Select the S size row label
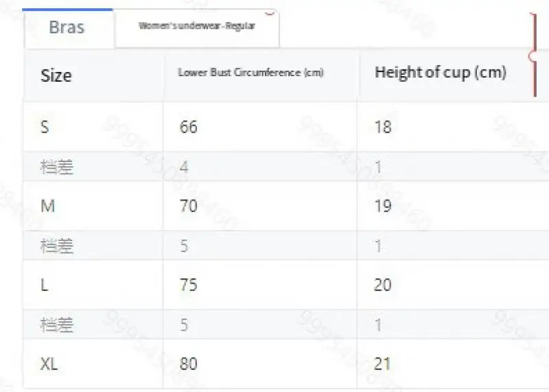 (45, 127)
